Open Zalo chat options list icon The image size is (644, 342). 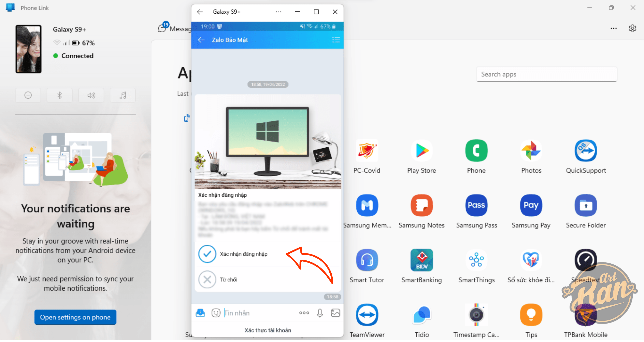336,40
